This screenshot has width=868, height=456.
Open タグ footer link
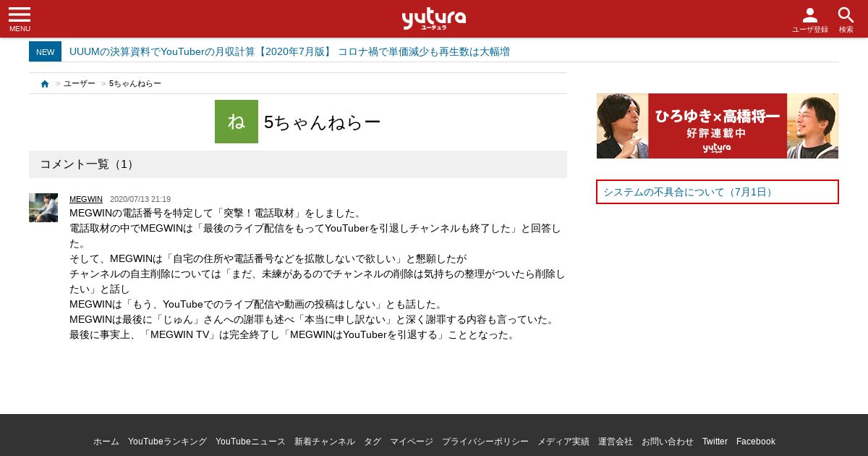373,442
